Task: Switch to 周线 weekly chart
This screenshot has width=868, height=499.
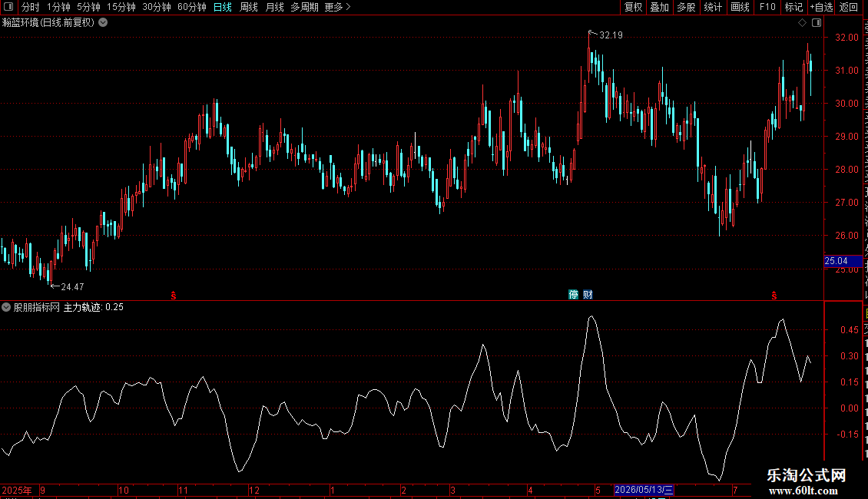Action: 249,7
